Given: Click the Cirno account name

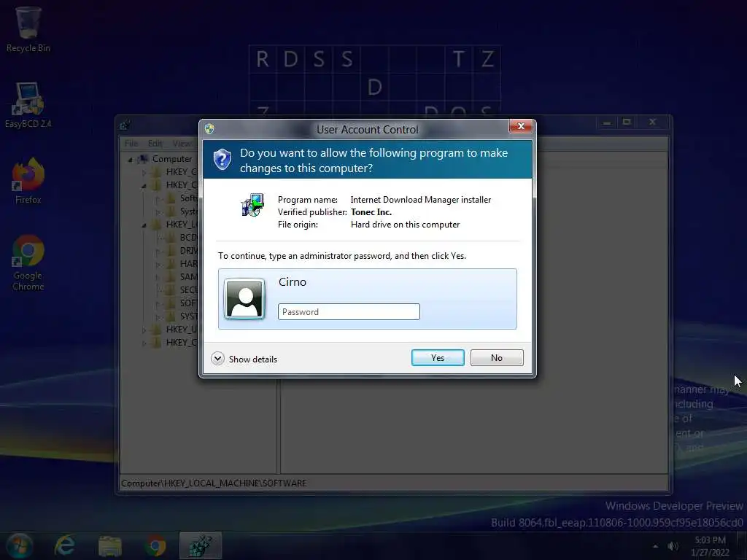Looking at the screenshot, I should click(x=292, y=282).
